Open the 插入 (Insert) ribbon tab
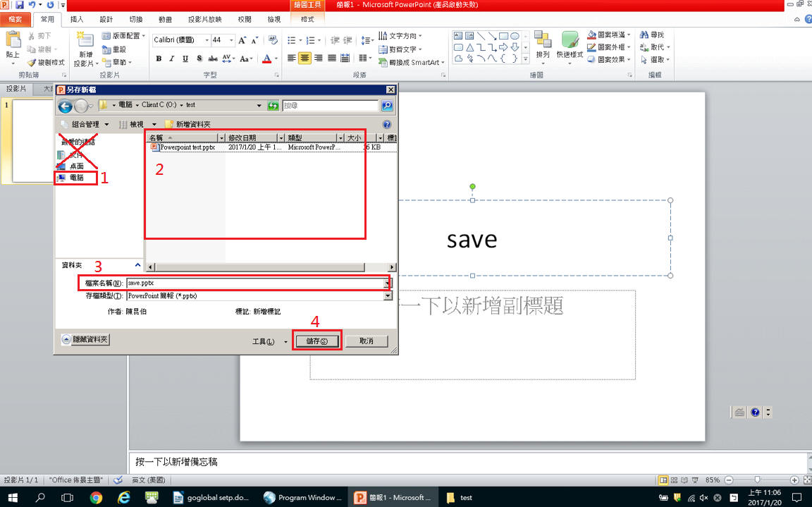Viewport: 812px width, 507px height. coord(77,20)
